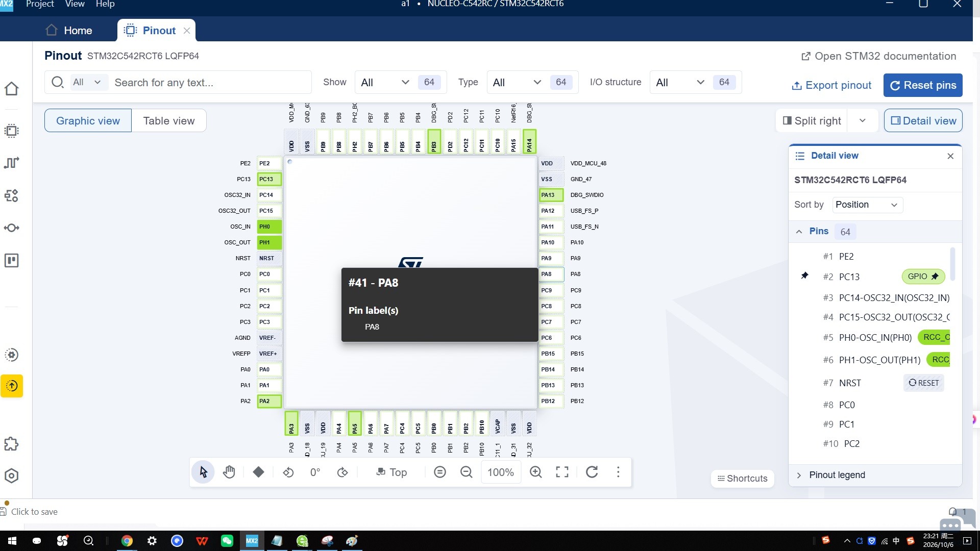Fit pinout view to screen
This screenshot has width=980, height=551.
(x=562, y=472)
